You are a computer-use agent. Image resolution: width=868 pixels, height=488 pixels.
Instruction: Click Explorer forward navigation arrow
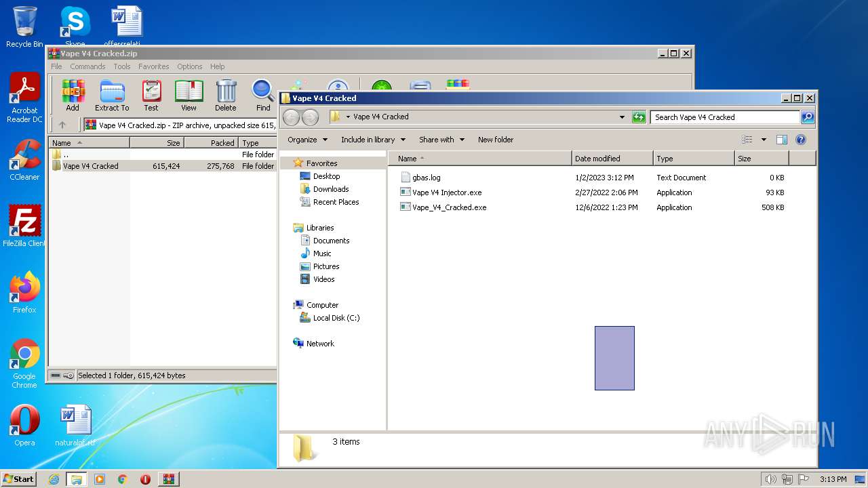coord(310,117)
